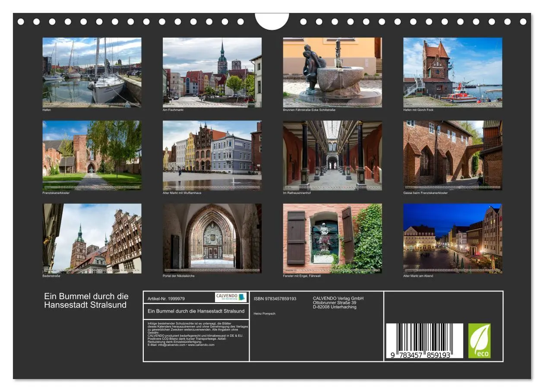The height and width of the screenshot is (392, 544).
Task: Click the Portal der Nikolaikirche photo
Action: 212,238
